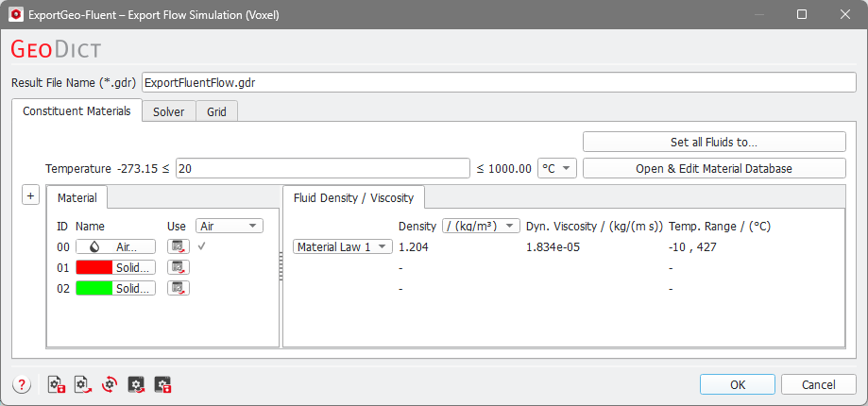This screenshot has height=406, width=868.
Task: Maximize the dialog window
Action: (x=801, y=14)
